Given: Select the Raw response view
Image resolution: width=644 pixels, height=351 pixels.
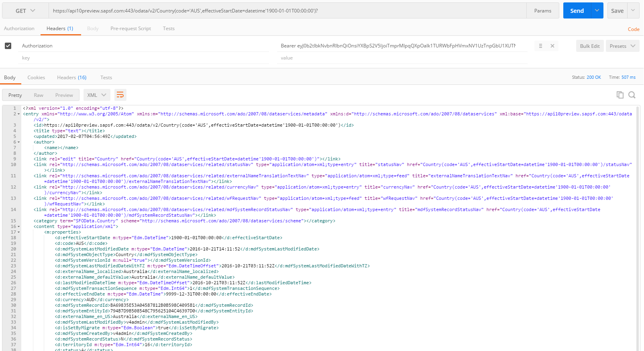Looking at the screenshot, I should [x=39, y=95].
